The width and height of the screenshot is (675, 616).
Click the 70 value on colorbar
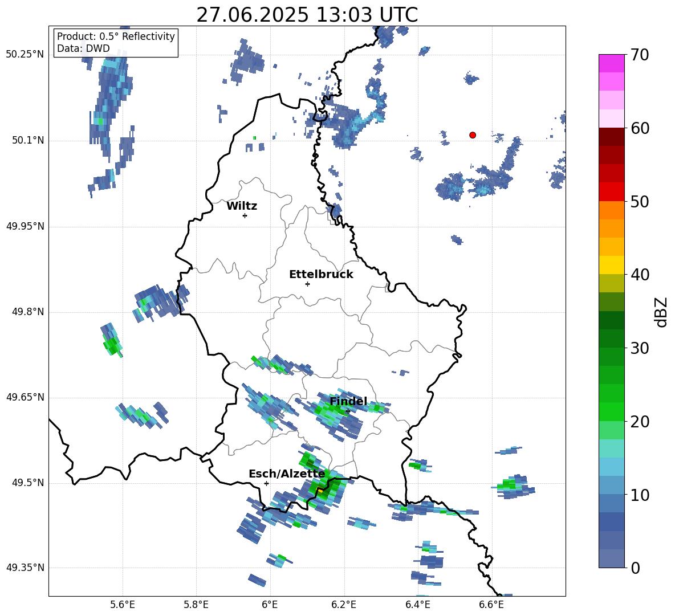pyautogui.click(x=640, y=55)
